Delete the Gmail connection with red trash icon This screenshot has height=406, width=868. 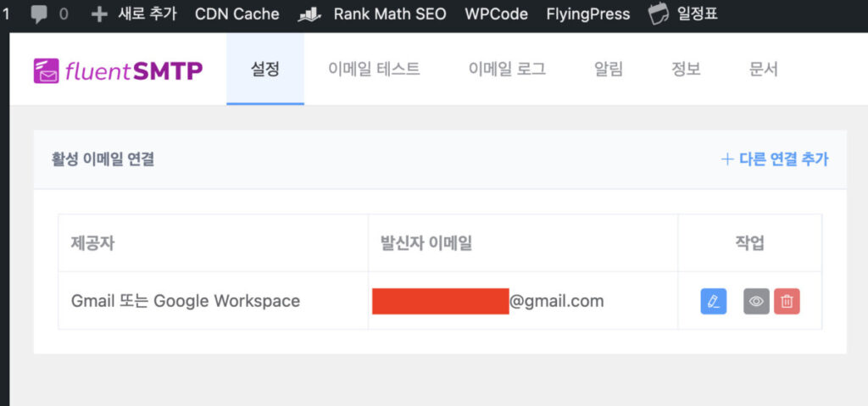787,301
